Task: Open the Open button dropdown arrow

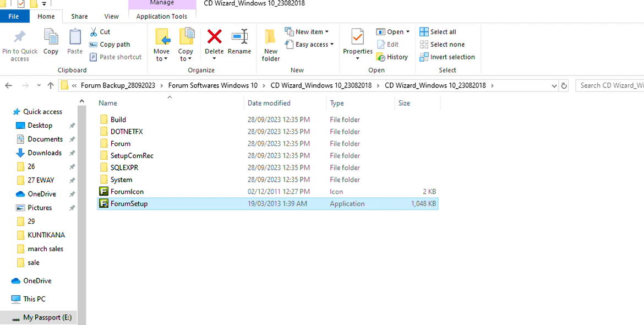Action: pyautogui.click(x=408, y=31)
